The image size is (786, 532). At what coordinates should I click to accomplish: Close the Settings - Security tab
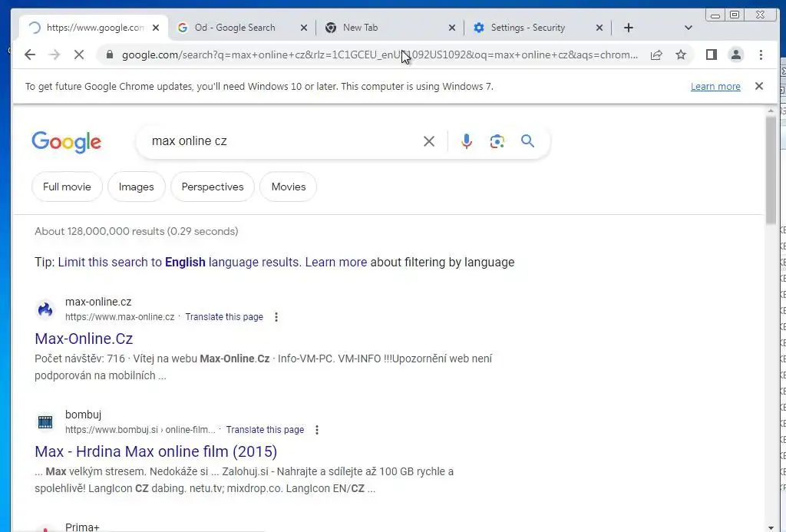click(599, 28)
